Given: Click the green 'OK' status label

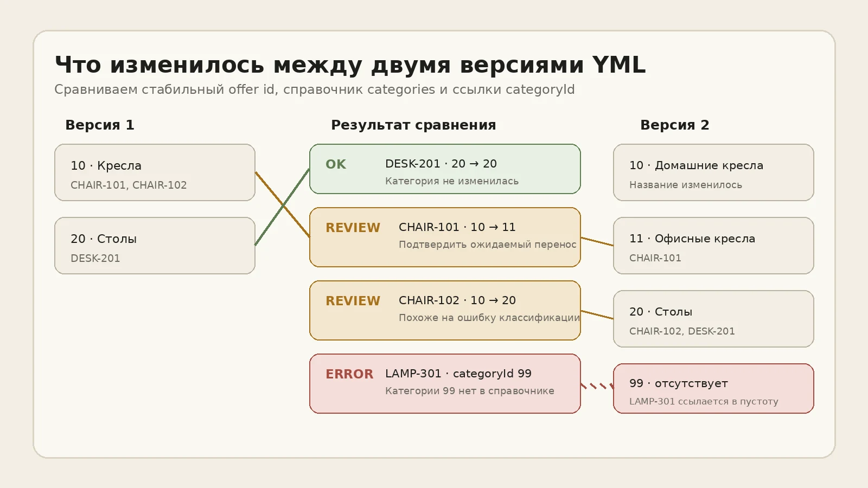Looking at the screenshot, I should coord(336,164).
